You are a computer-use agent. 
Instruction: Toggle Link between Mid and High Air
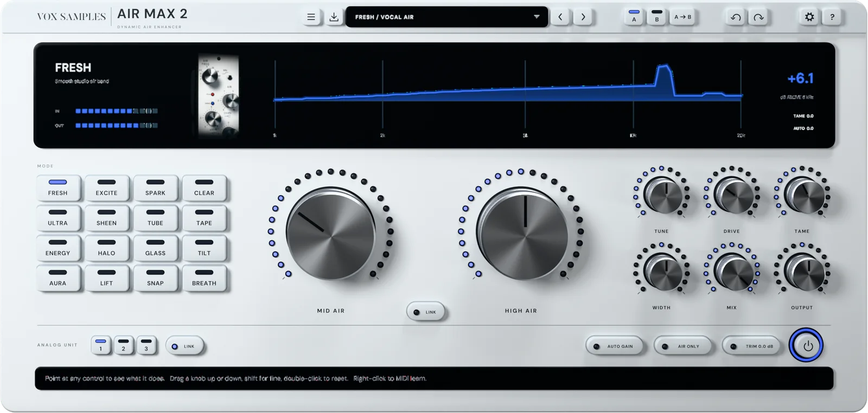(426, 312)
